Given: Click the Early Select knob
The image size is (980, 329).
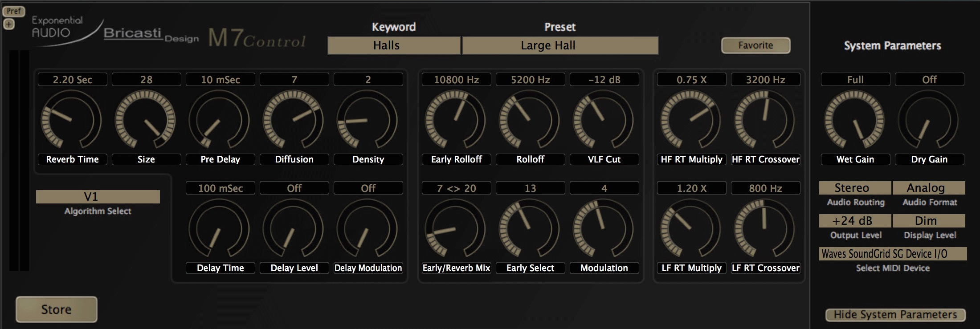Looking at the screenshot, I should (529, 228).
